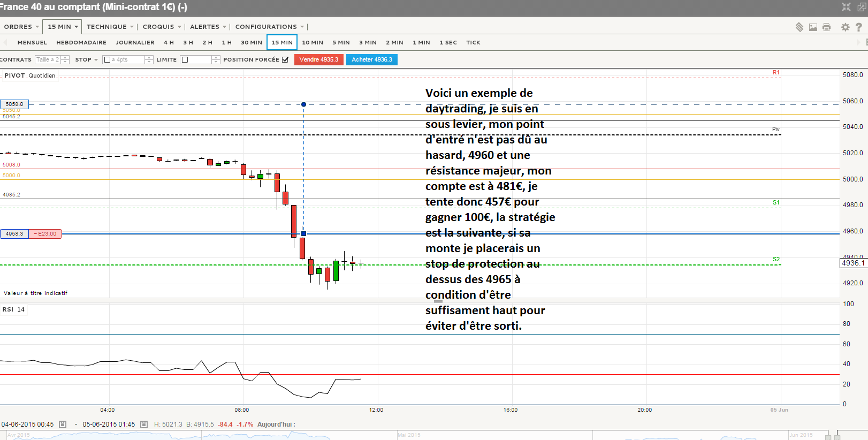Screen dimensions: 868x440
Task: Click the end date 05-06-2015 01:45
Action: (x=109, y=424)
